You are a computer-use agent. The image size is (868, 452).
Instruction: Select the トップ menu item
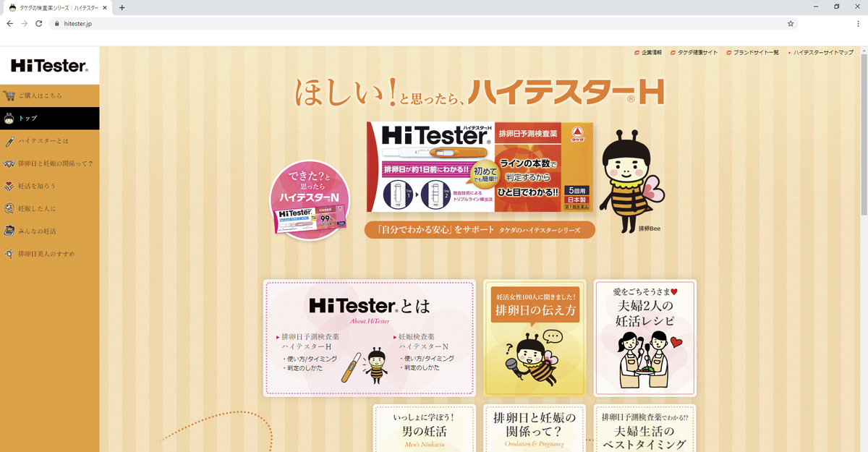click(x=50, y=118)
